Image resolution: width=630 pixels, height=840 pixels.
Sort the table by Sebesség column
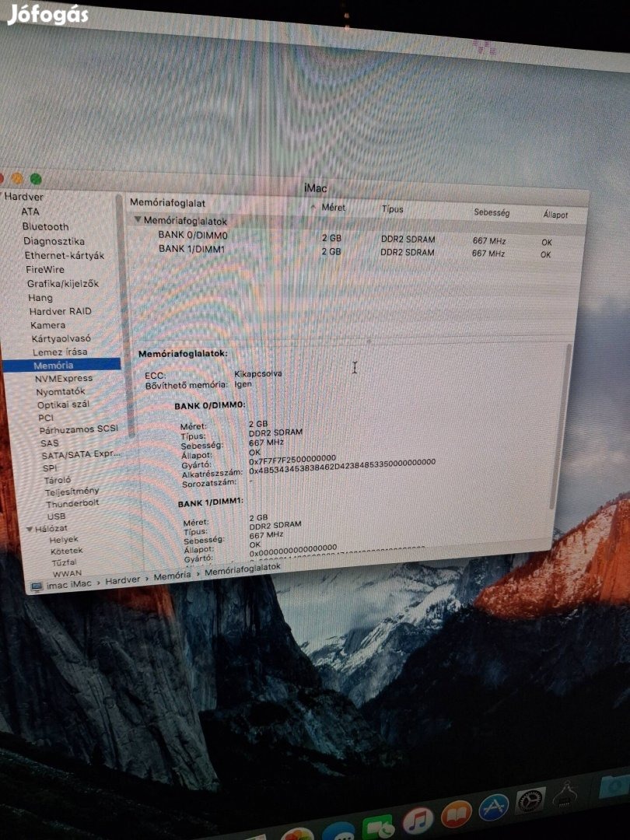492,212
